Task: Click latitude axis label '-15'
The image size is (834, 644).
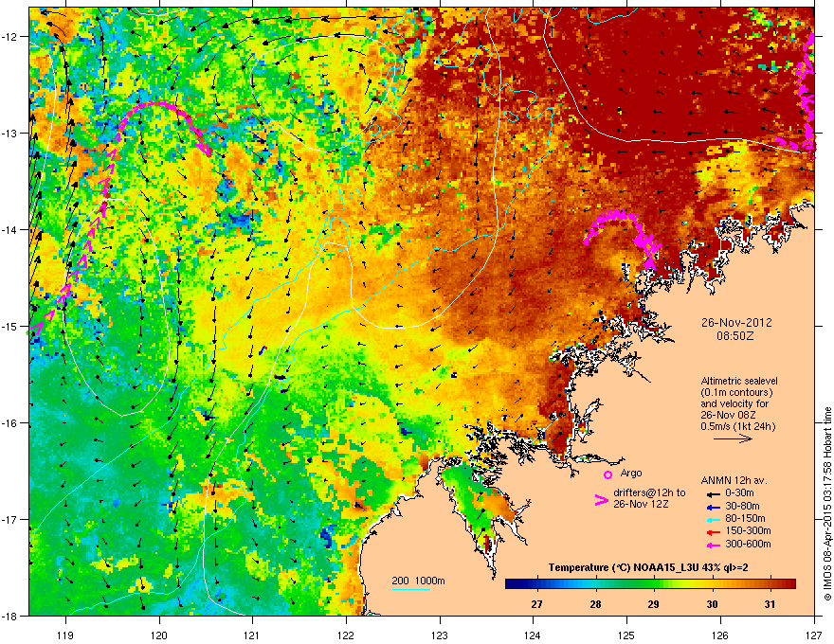Action: (x=9, y=326)
